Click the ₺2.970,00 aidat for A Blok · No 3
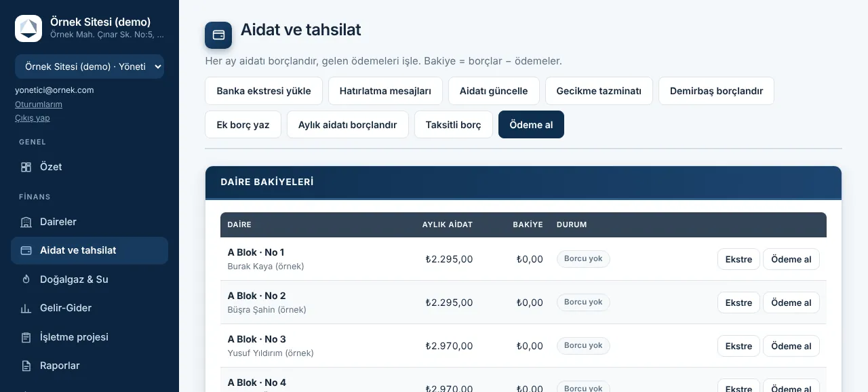This screenshot has width=868, height=392. pyautogui.click(x=449, y=346)
